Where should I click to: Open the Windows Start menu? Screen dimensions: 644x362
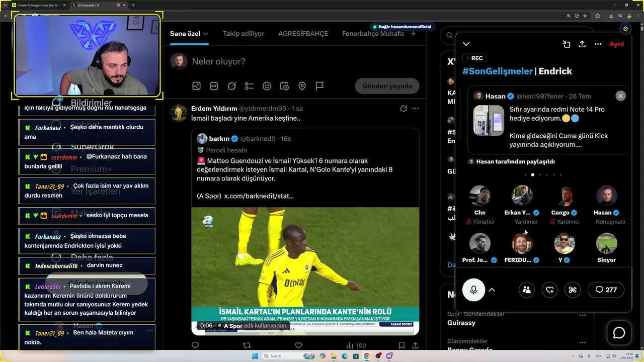click(x=255, y=356)
